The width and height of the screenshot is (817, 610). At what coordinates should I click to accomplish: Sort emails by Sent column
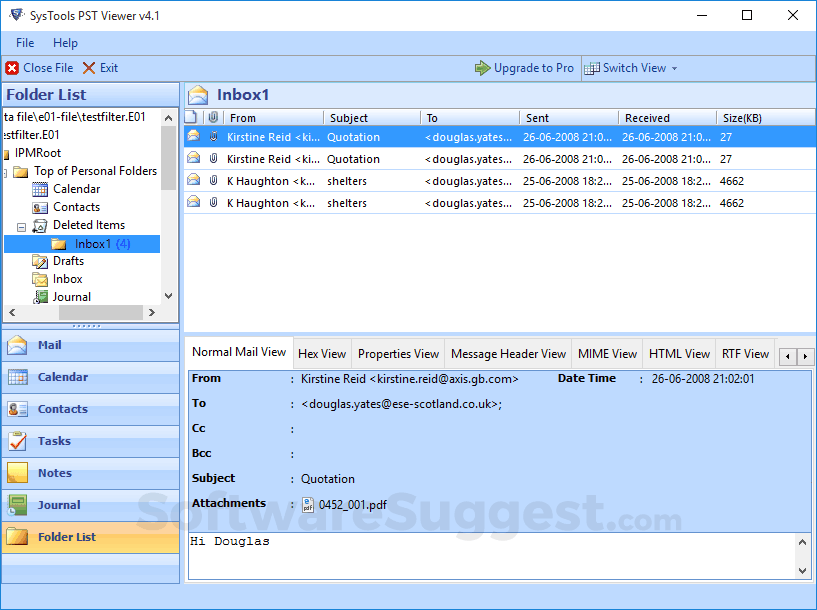569,118
